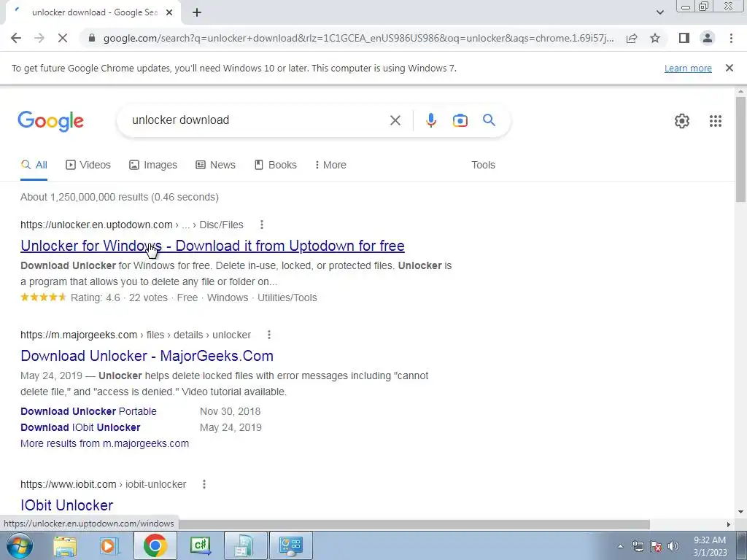Search by image with camera icon
Image resolution: width=747 pixels, height=560 pixels.
(x=460, y=120)
